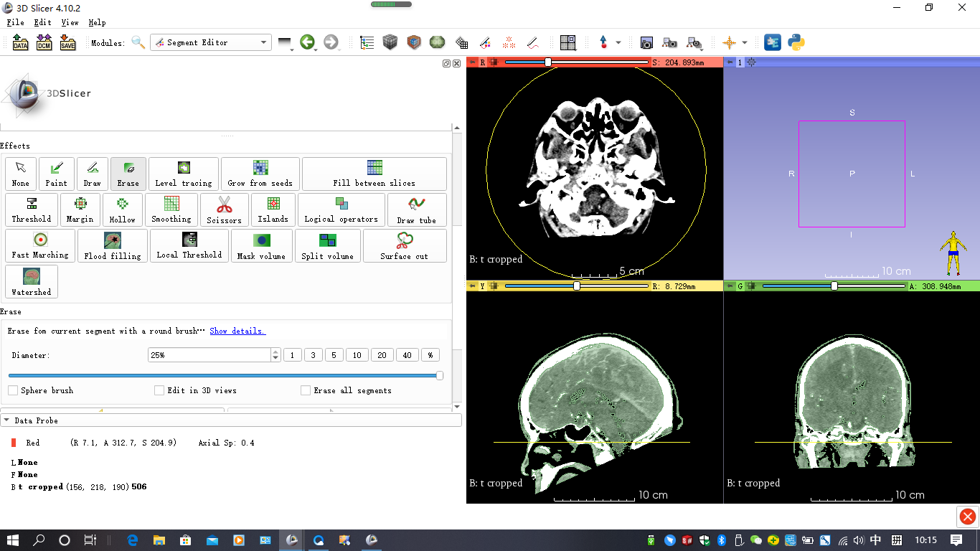Open the module search magnifier icon
Image resolution: width=980 pixels, height=551 pixels.
138,43
